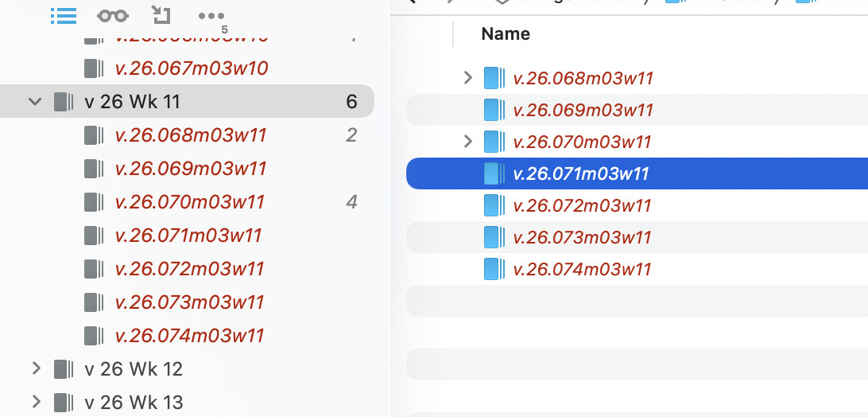The width and height of the screenshot is (868, 417).
Task: Click the sidebar group icon of v.26.067m03w10
Action: 94,68
